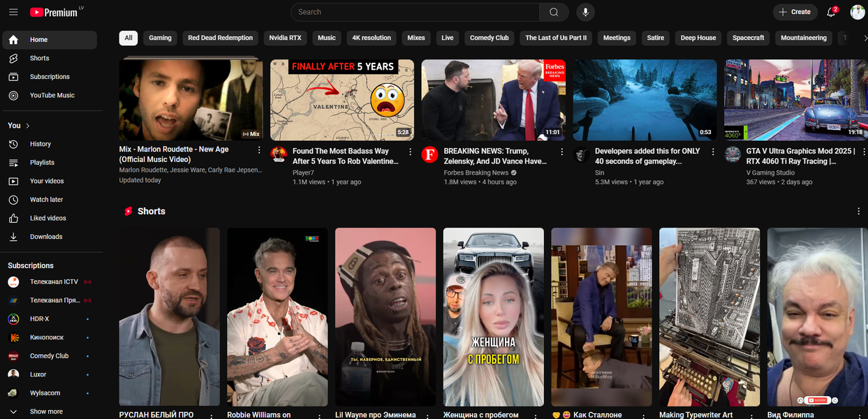Viewport: 868px width, 419px height.
Task: Open the Making Typewriter Art short
Action: coord(709,317)
